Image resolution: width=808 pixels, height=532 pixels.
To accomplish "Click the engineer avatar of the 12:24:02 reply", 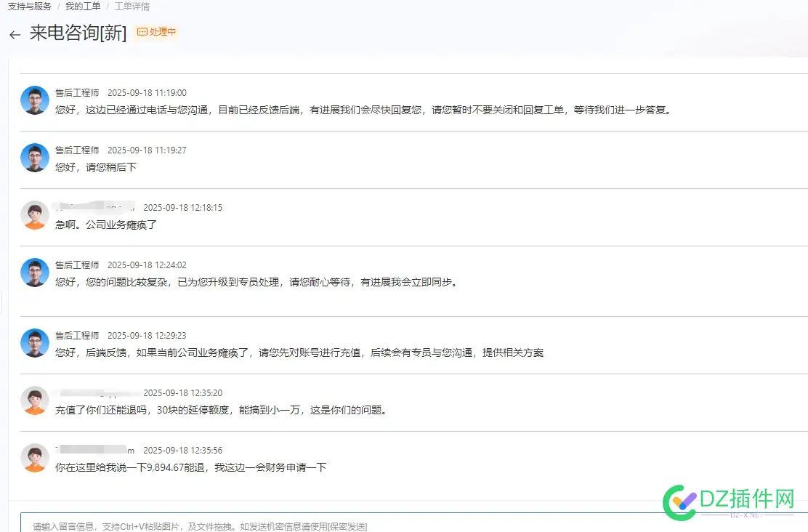I will (x=34, y=274).
